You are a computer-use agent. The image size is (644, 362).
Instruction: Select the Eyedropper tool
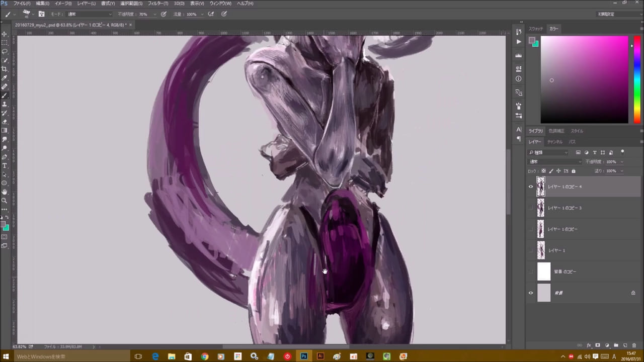pyautogui.click(x=5, y=78)
